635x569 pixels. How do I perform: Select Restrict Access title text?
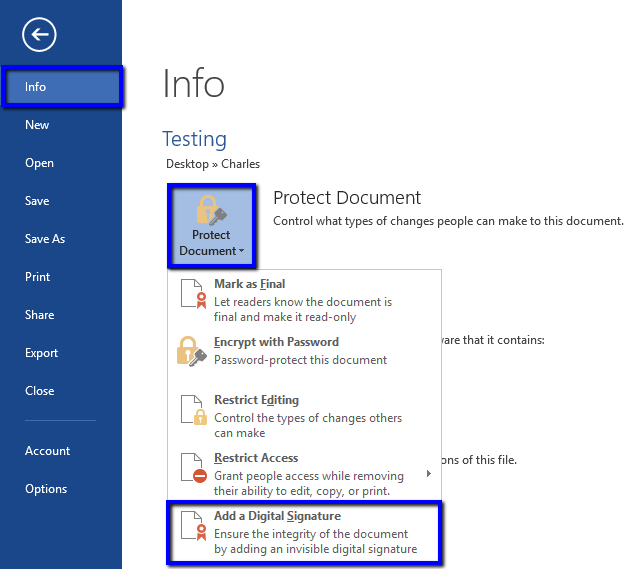pyautogui.click(x=256, y=458)
